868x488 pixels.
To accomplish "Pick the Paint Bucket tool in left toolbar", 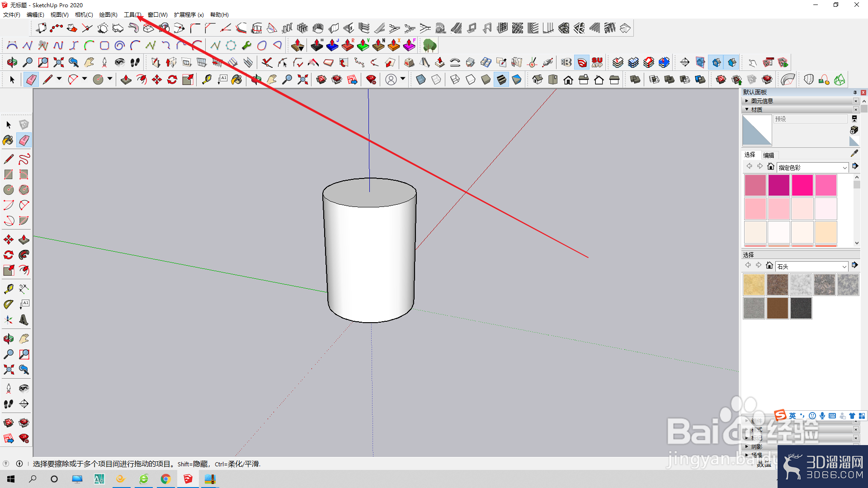I will click(8, 140).
